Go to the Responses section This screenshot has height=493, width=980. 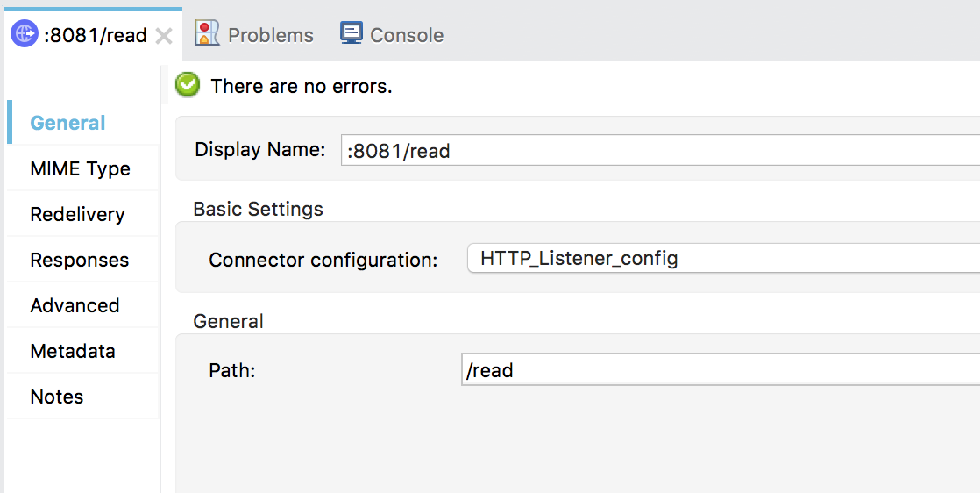click(79, 260)
